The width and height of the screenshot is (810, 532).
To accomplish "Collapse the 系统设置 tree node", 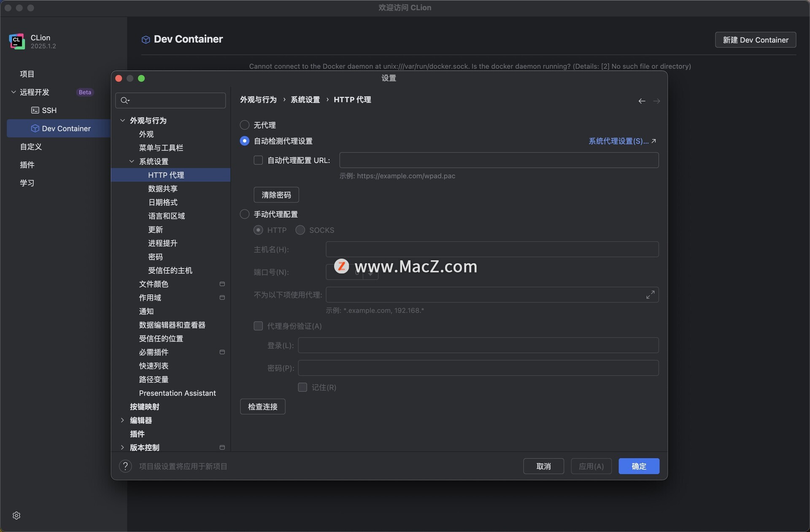I will click(132, 162).
